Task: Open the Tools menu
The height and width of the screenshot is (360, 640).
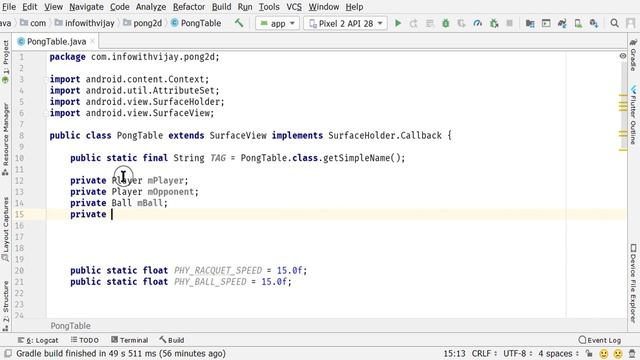Action: pyautogui.click(x=269, y=7)
